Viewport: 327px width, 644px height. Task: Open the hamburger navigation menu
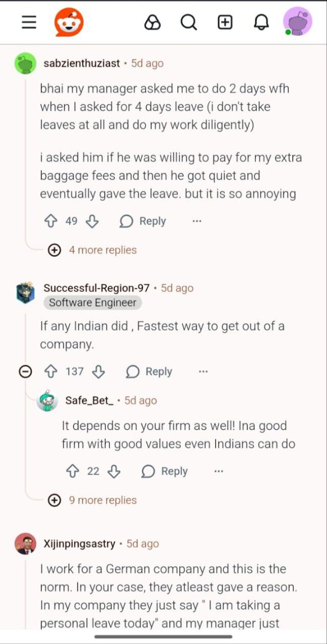28,22
